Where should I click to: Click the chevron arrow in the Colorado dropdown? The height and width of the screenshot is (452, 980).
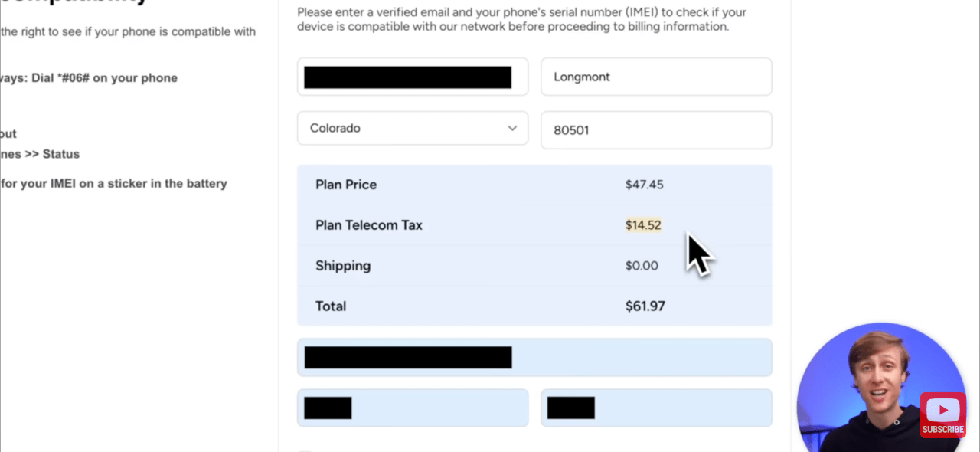pos(512,128)
